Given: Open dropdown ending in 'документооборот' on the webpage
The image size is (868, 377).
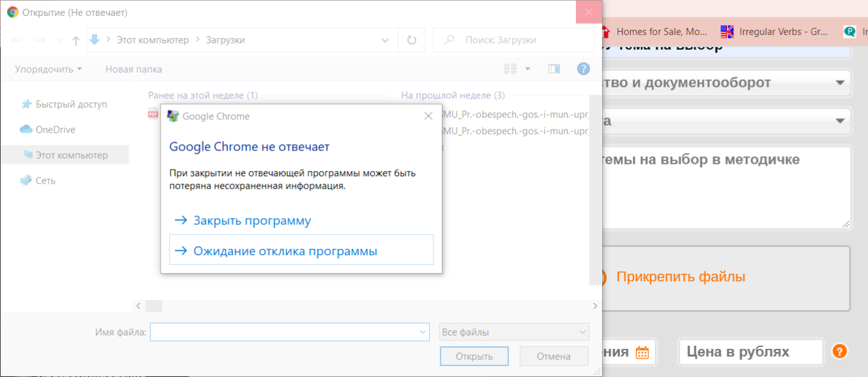Looking at the screenshot, I should coord(725,82).
